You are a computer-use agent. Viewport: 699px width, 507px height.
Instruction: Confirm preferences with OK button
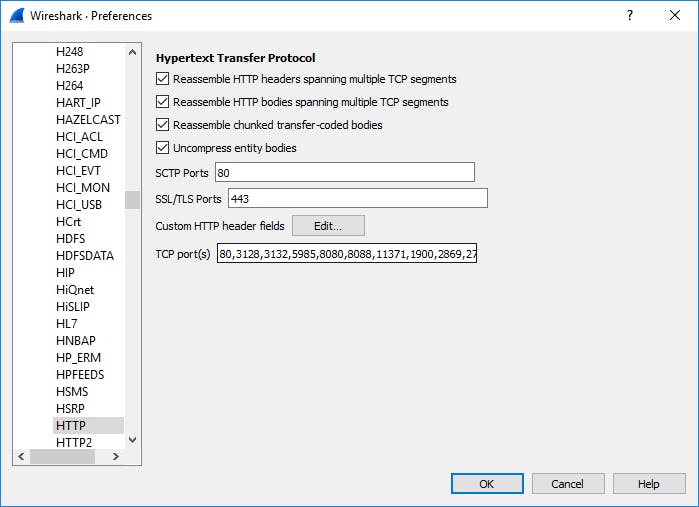click(x=487, y=484)
